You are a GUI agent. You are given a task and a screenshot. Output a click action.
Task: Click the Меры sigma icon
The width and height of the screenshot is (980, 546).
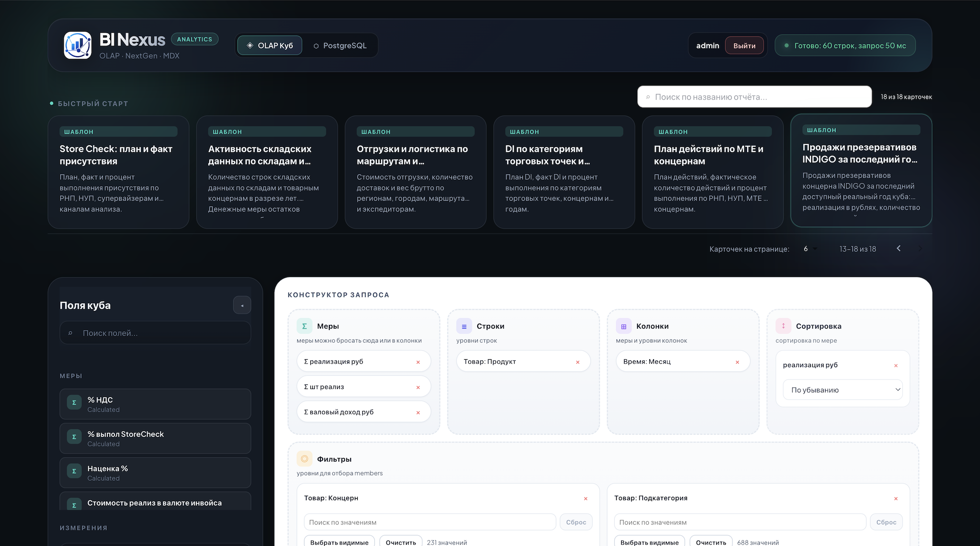point(304,326)
